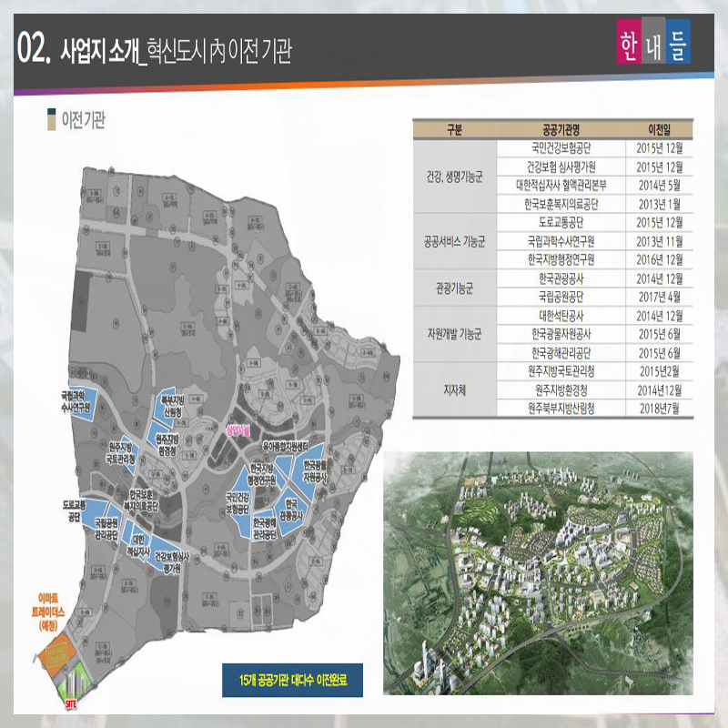Click the 한국지방행정연구원 map label
This screenshot has width=728, height=728.
click(x=263, y=473)
